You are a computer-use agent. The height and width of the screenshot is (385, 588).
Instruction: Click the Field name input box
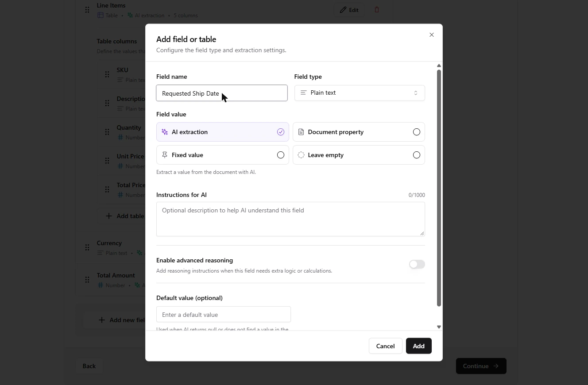(x=222, y=93)
